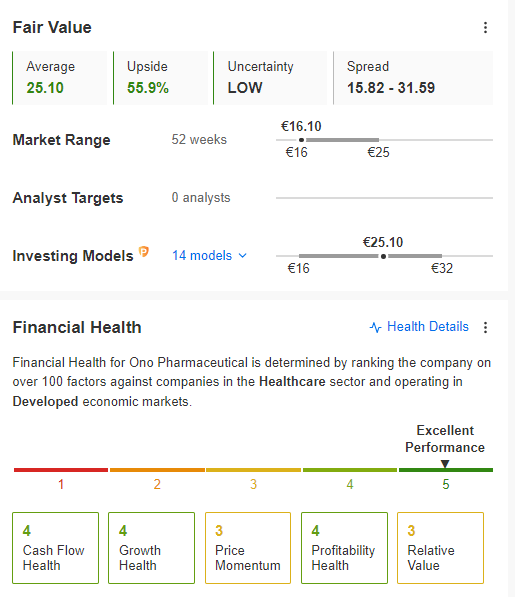Select the Profitability Health score card
This screenshot has width=515, height=597.
click(x=344, y=548)
